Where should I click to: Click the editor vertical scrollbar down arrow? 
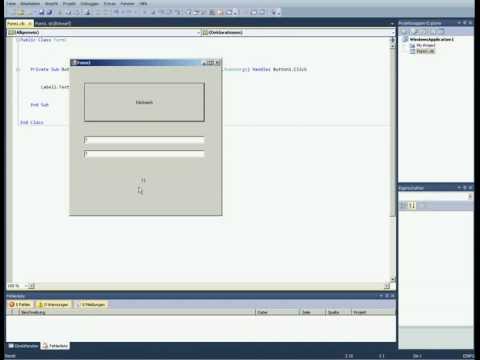[393, 279]
